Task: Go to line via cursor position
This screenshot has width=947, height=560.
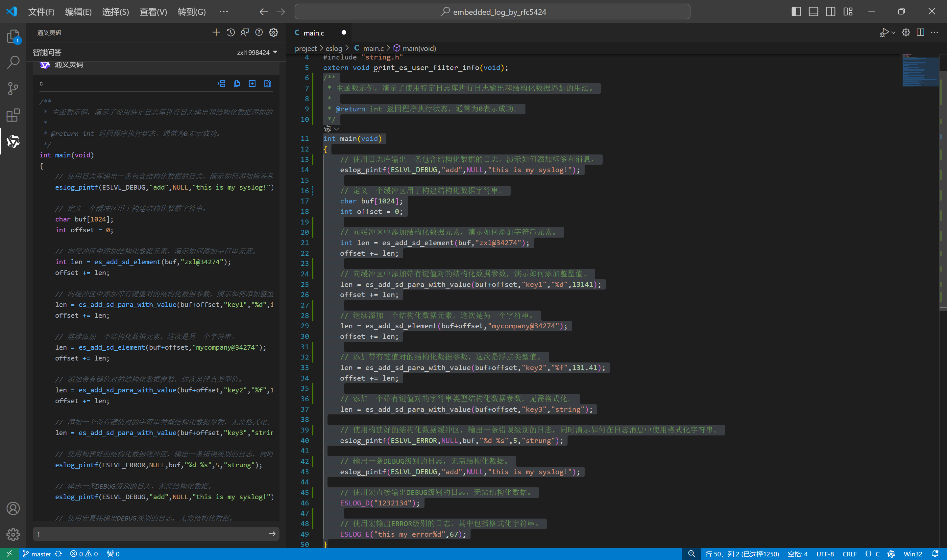Action: click(742, 553)
